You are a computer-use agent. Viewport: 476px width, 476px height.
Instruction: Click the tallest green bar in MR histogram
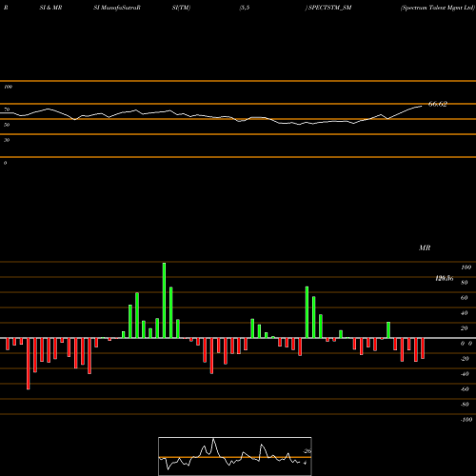coord(164,300)
